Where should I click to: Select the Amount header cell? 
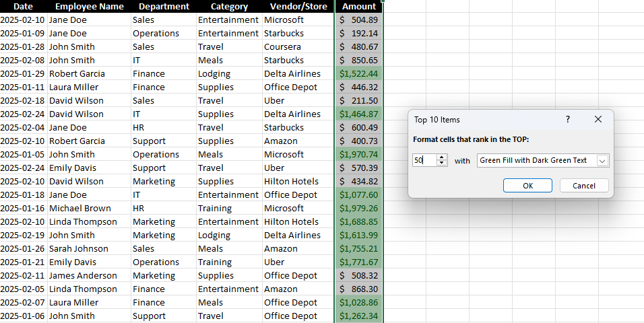(x=359, y=6)
